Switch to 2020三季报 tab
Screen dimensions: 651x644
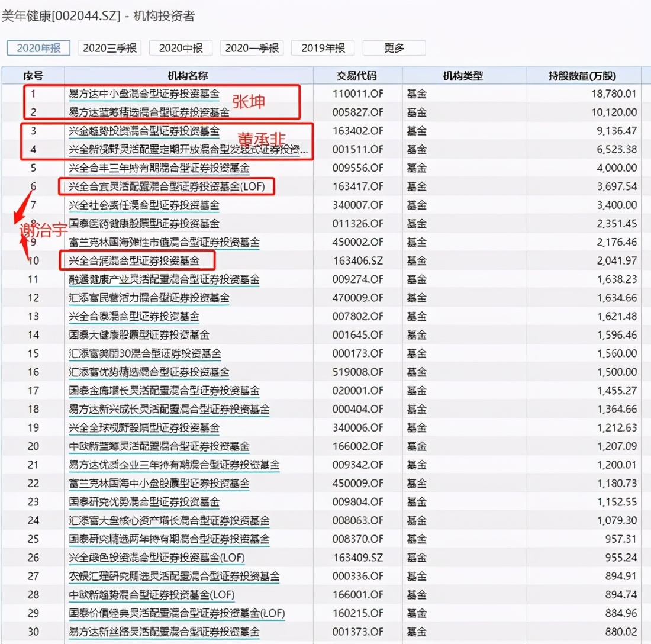(109, 48)
